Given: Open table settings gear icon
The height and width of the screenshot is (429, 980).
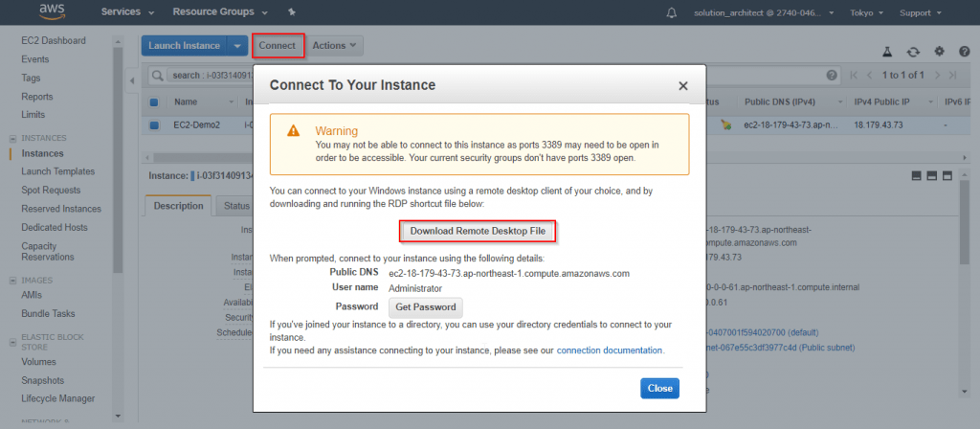Looking at the screenshot, I should [x=939, y=52].
